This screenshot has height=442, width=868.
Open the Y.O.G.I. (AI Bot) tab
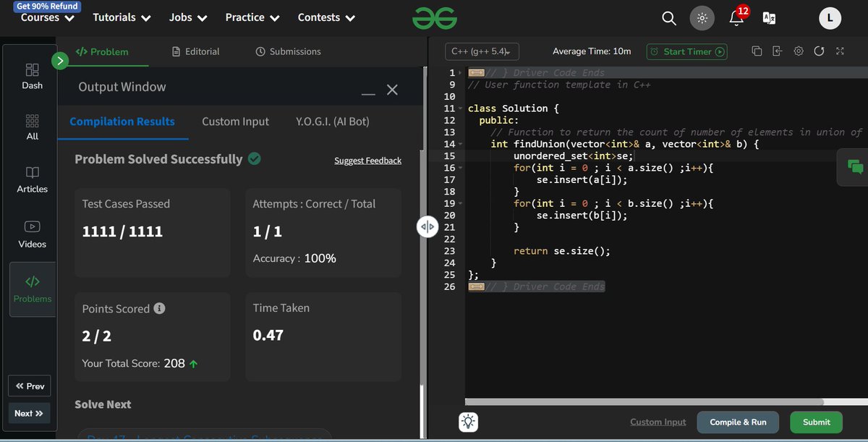click(333, 122)
